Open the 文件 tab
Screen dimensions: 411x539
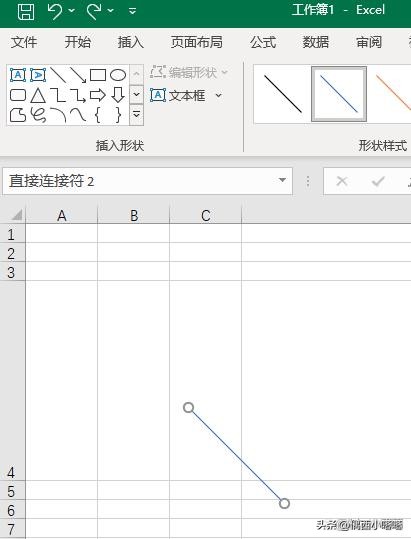point(24,42)
